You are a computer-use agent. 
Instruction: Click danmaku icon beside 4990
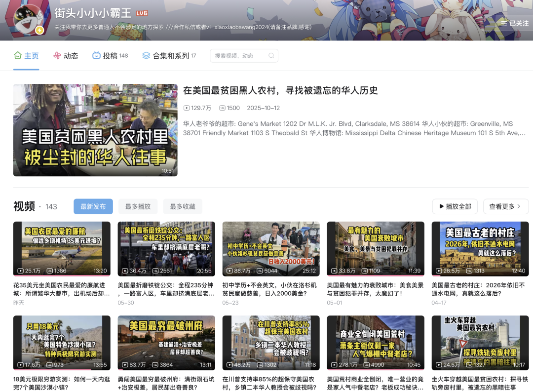click(x=367, y=365)
